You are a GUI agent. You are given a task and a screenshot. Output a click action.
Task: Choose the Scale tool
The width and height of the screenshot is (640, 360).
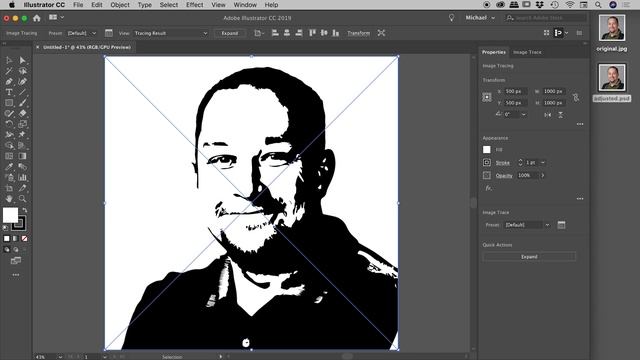pyautogui.click(x=22, y=124)
